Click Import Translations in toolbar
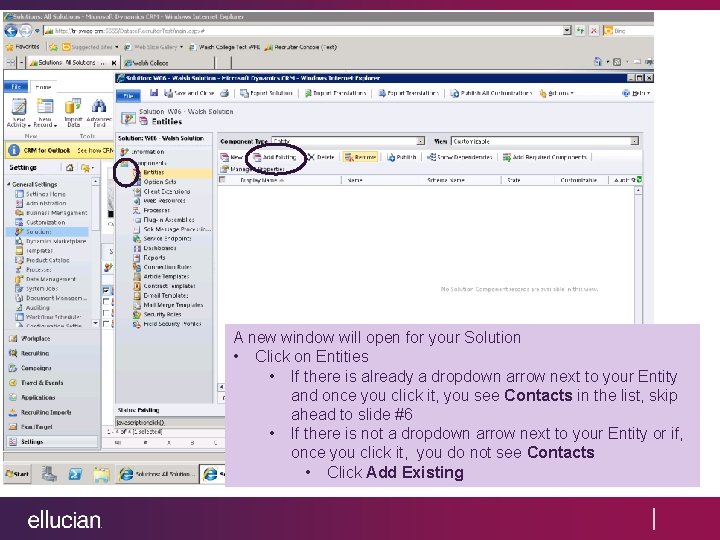The image size is (720, 540). tap(336, 93)
